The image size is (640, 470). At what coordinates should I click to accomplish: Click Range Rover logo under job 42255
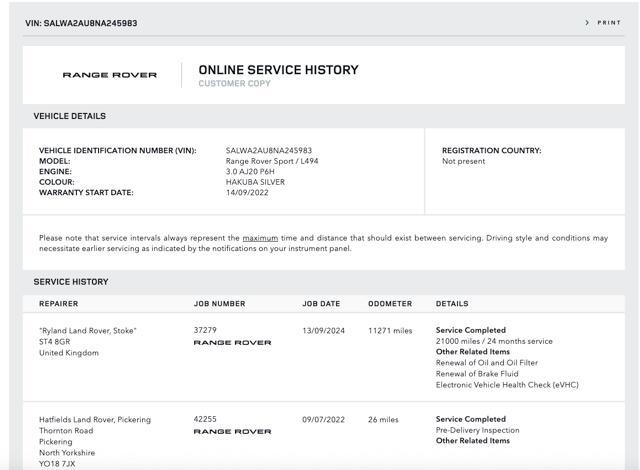point(232,432)
